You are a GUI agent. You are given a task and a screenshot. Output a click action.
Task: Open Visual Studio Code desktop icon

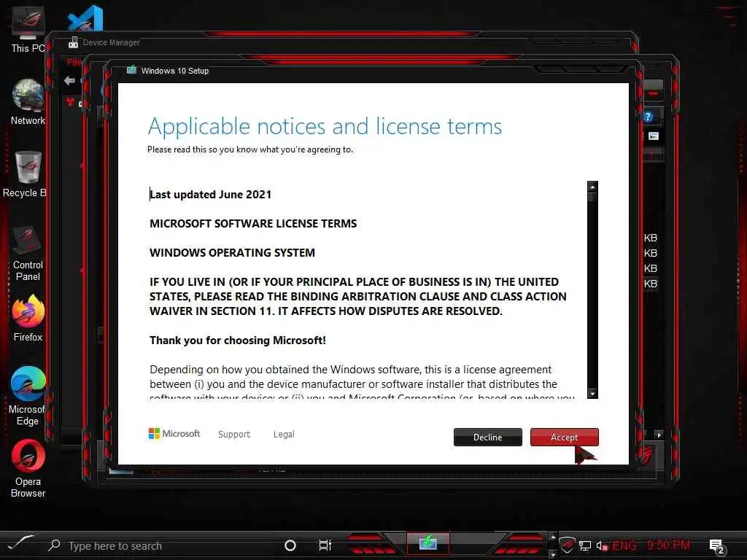point(86,19)
